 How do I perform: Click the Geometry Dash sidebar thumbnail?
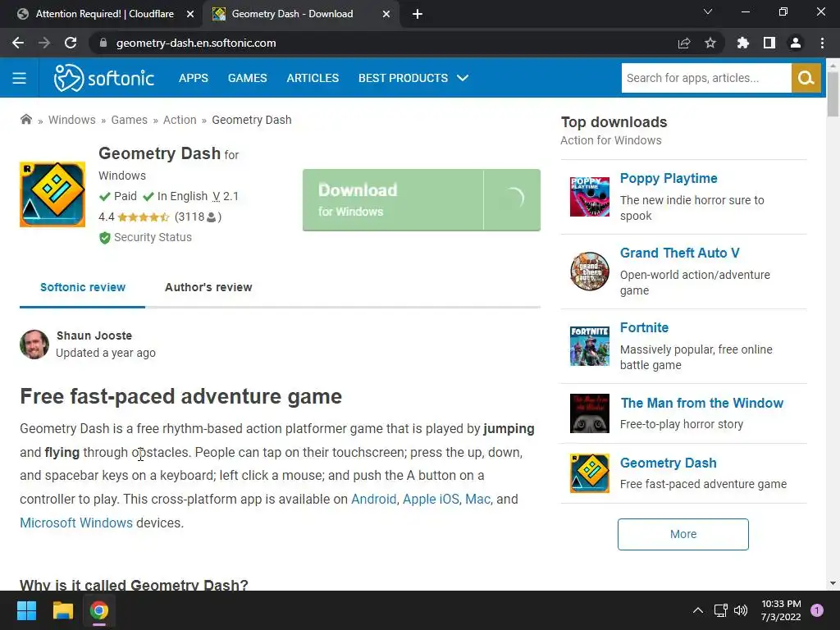589,473
